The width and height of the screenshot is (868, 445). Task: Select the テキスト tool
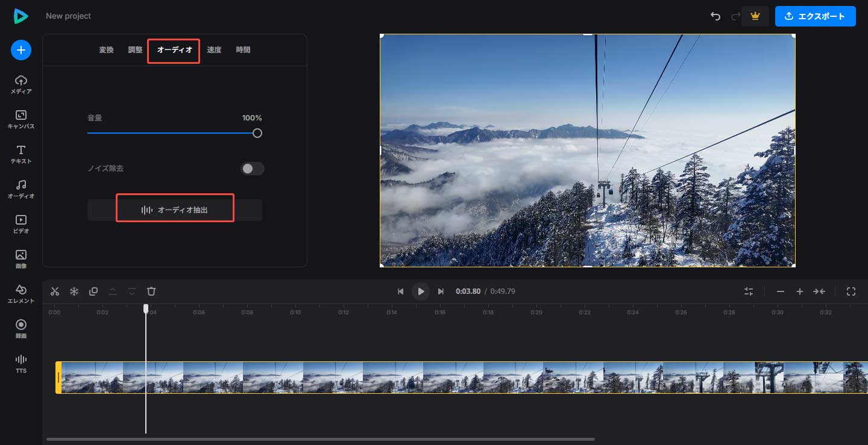click(21, 155)
